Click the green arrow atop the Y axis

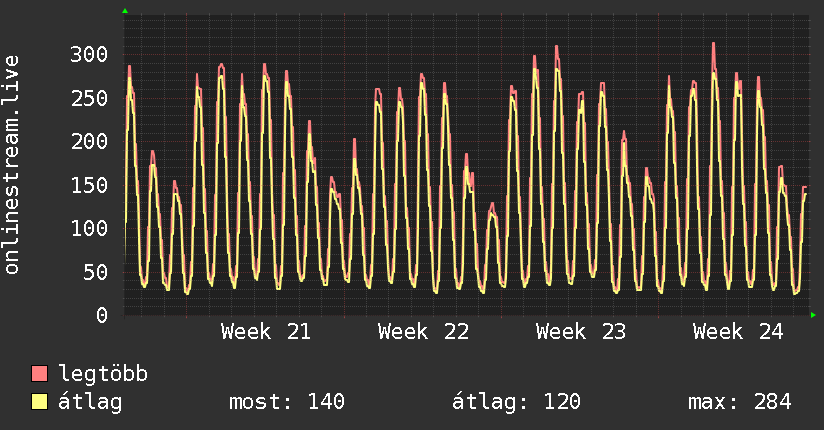pyautogui.click(x=125, y=11)
